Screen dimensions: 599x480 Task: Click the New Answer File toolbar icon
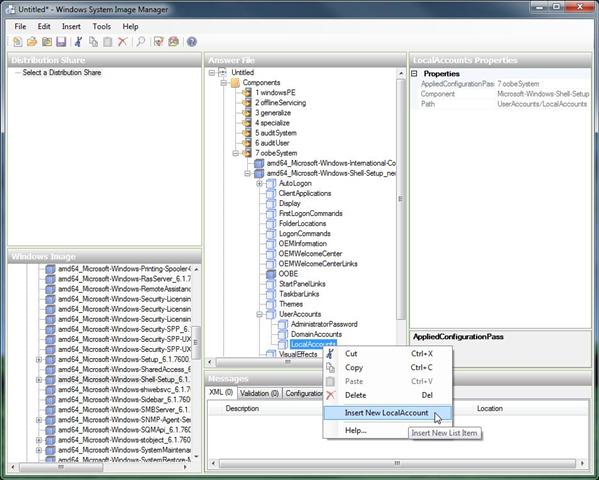(18, 42)
